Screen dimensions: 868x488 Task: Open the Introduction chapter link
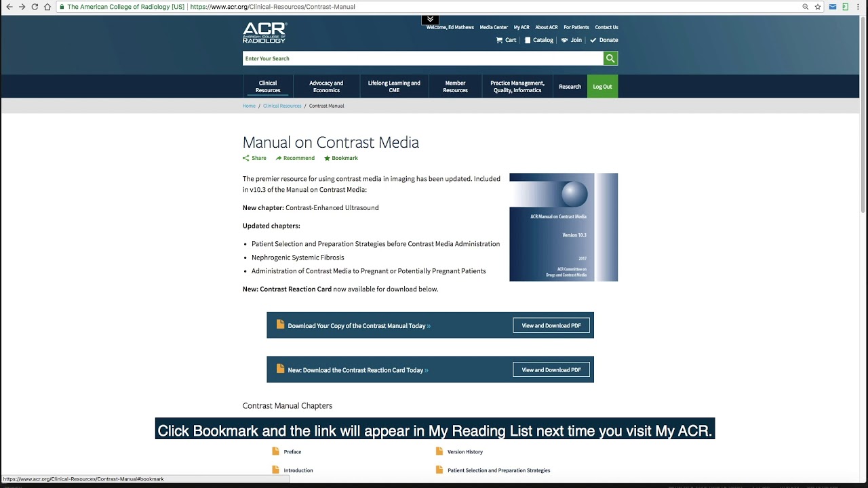(298, 470)
